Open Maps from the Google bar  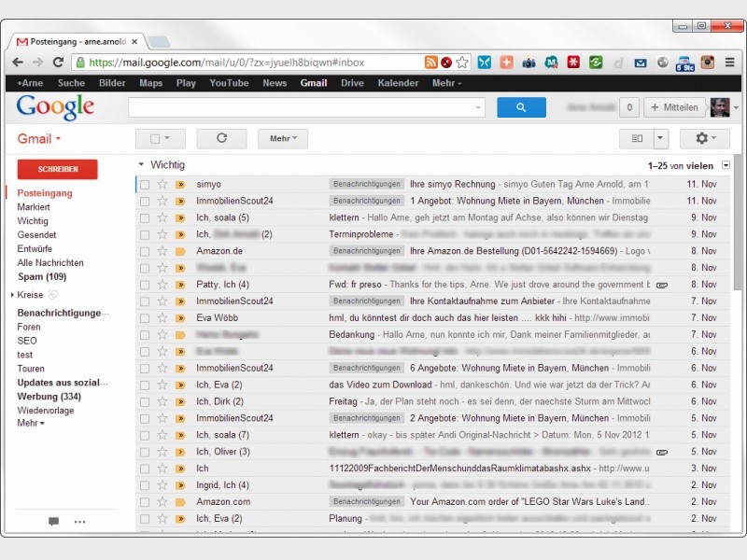pos(151,83)
